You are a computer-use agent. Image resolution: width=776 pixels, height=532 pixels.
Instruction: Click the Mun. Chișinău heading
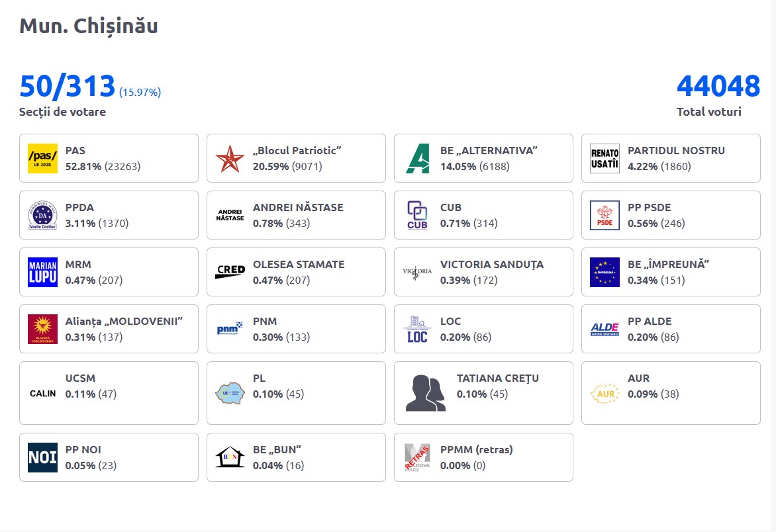click(x=89, y=26)
